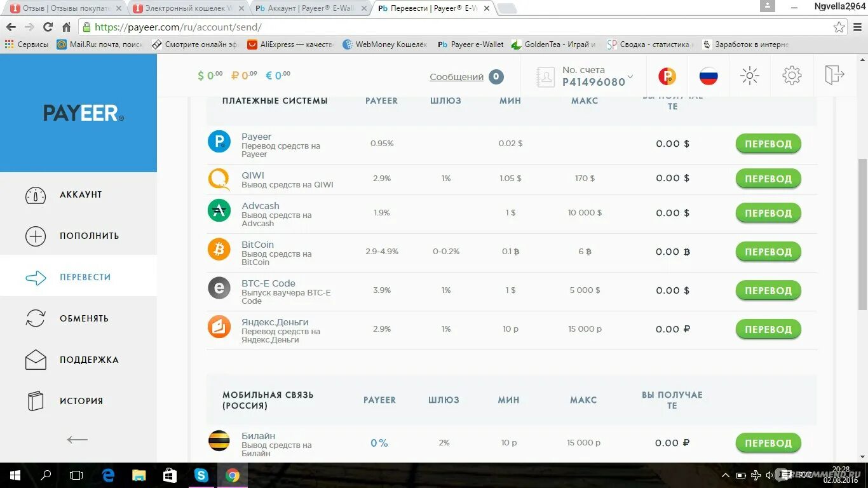Open the Mail.Ru bookmark
The width and height of the screenshot is (868, 488).
[x=100, y=44]
